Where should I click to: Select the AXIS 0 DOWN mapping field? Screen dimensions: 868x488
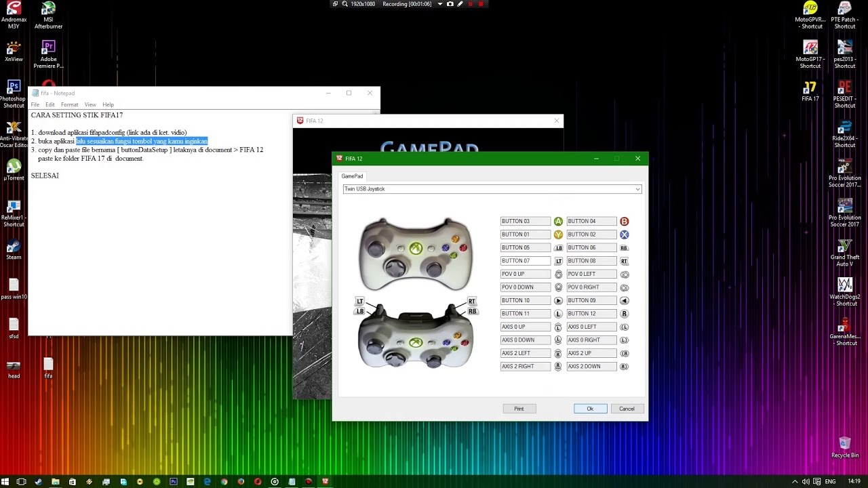[x=526, y=340]
